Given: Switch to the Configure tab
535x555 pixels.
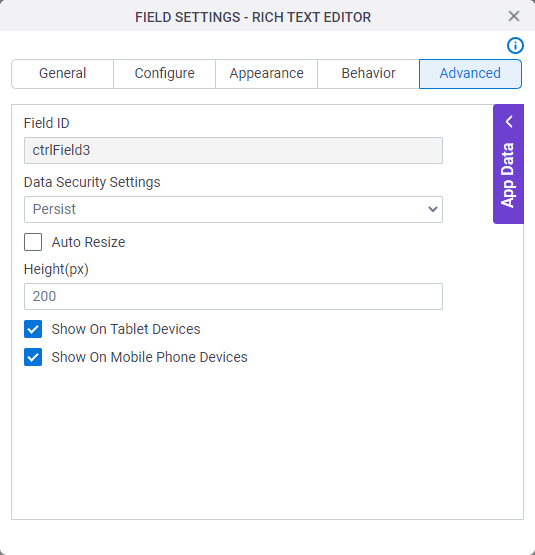Looking at the screenshot, I should point(164,74).
